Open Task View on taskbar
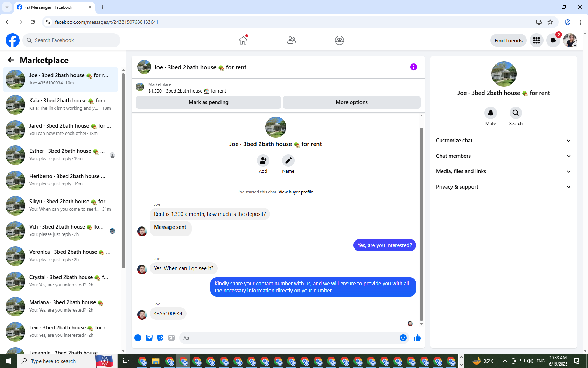The width and height of the screenshot is (588, 368). pos(126,361)
